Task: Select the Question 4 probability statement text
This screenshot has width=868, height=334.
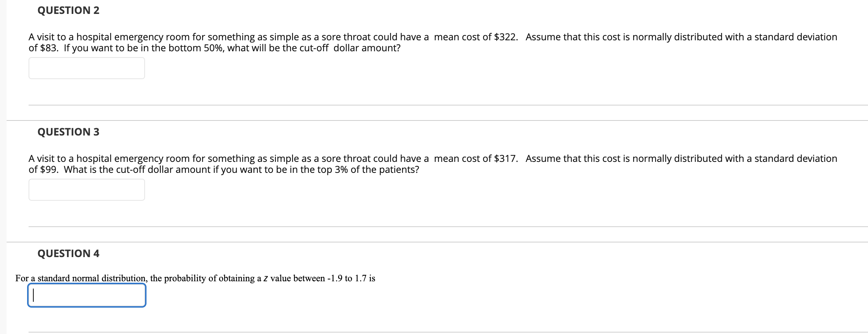Action: pyautogui.click(x=195, y=278)
